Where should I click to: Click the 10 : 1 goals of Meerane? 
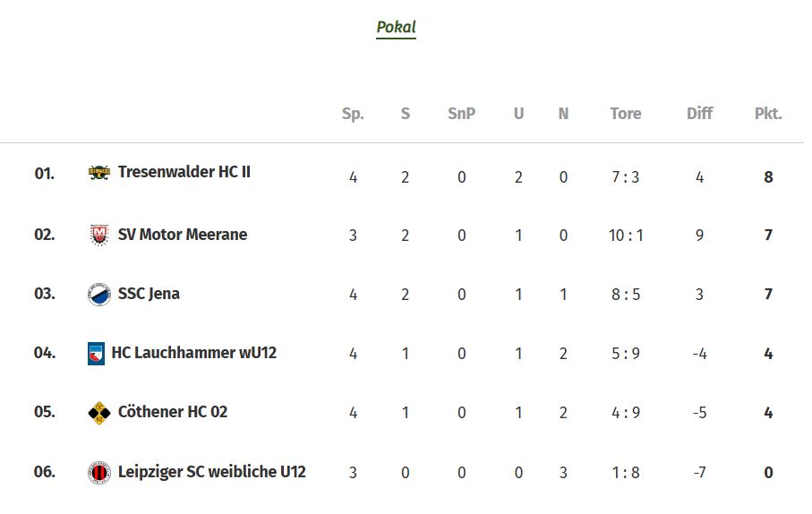pos(626,236)
